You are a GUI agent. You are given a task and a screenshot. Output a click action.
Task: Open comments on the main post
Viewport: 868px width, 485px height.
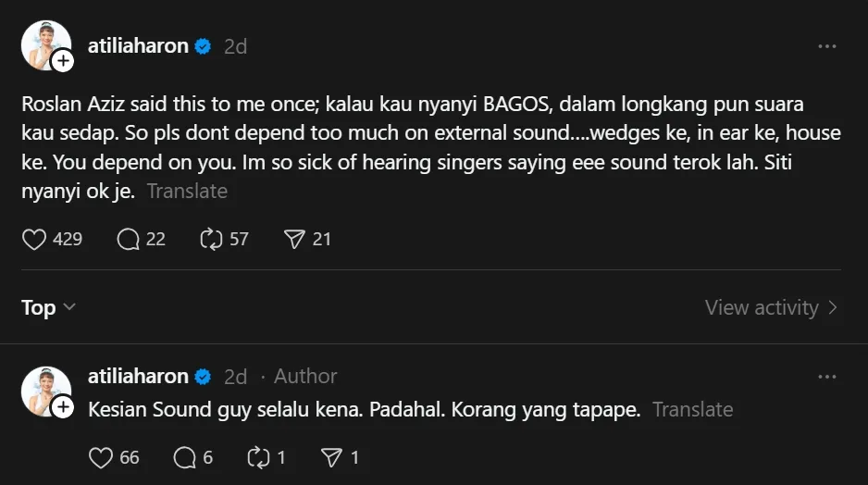128,239
